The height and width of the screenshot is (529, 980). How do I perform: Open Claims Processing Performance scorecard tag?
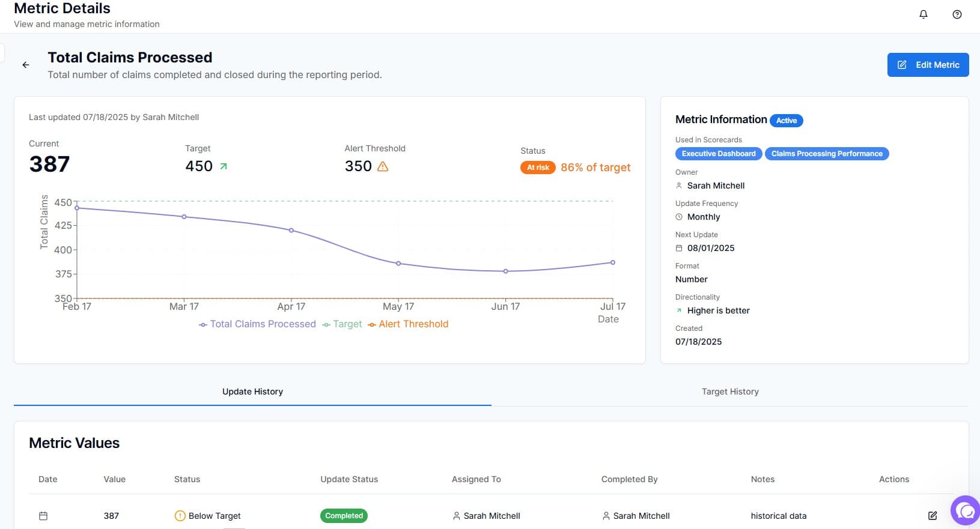[827, 154]
